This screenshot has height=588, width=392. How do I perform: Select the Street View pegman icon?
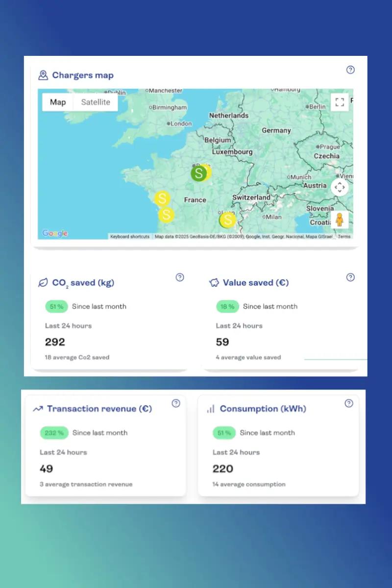pos(340,220)
